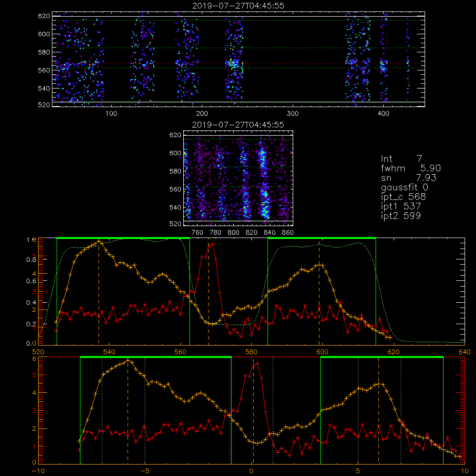Click y-axis label 0.4 on third plot
This screenshot has width=476, height=476.
[31, 303]
